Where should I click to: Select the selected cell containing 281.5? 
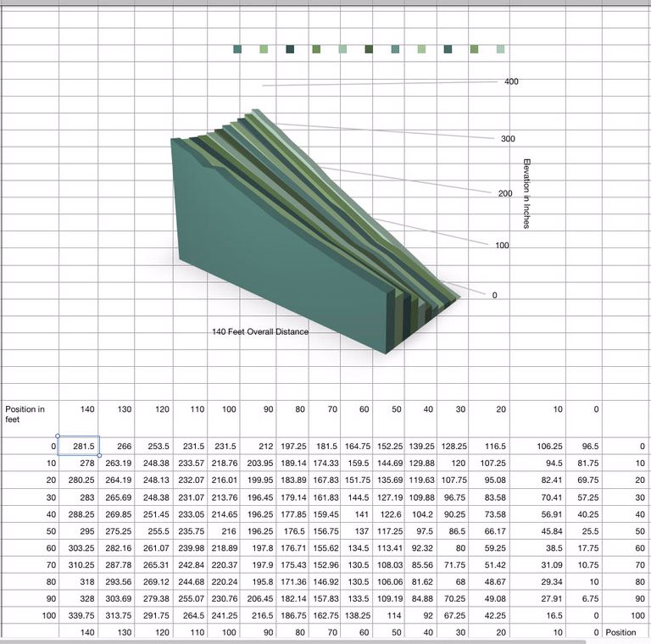(x=79, y=446)
